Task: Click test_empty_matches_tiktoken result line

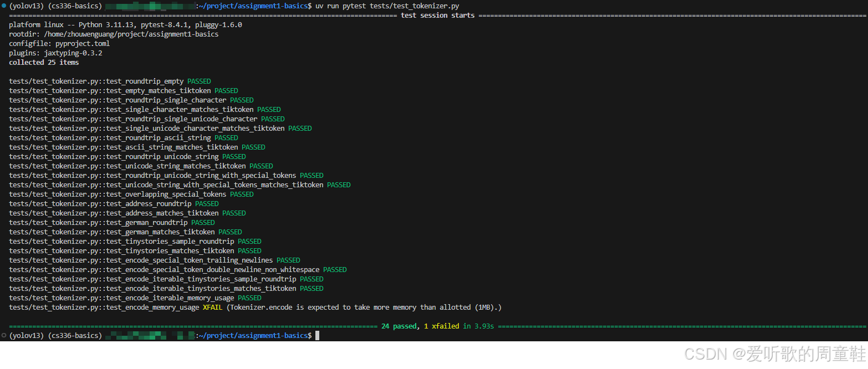Action: tap(124, 91)
